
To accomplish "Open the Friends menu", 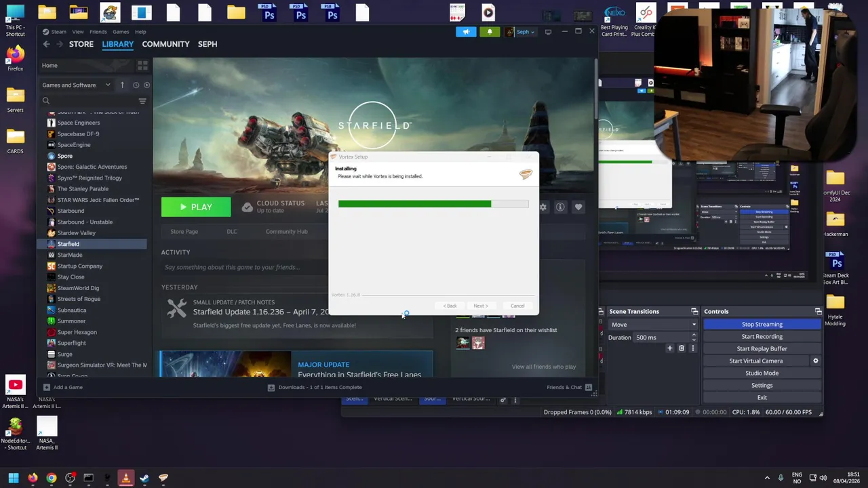I will (x=98, y=32).
